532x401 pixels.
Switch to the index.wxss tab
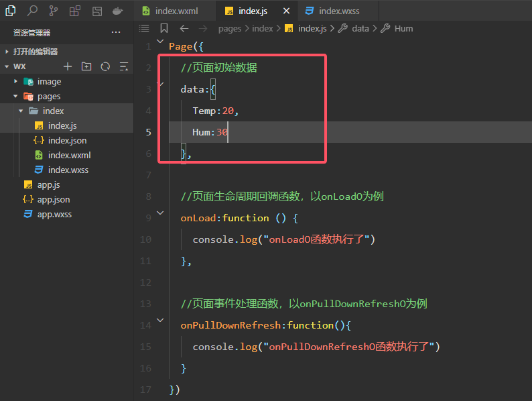tap(339, 11)
